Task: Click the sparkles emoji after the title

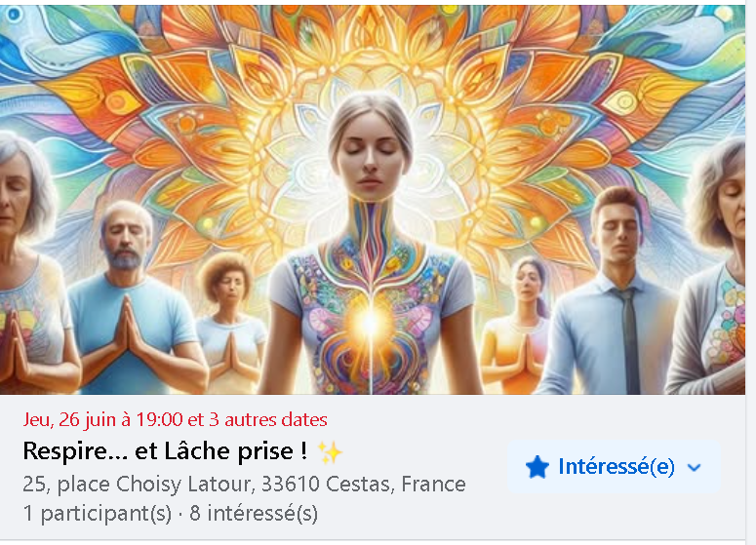Action: pyautogui.click(x=331, y=453)
